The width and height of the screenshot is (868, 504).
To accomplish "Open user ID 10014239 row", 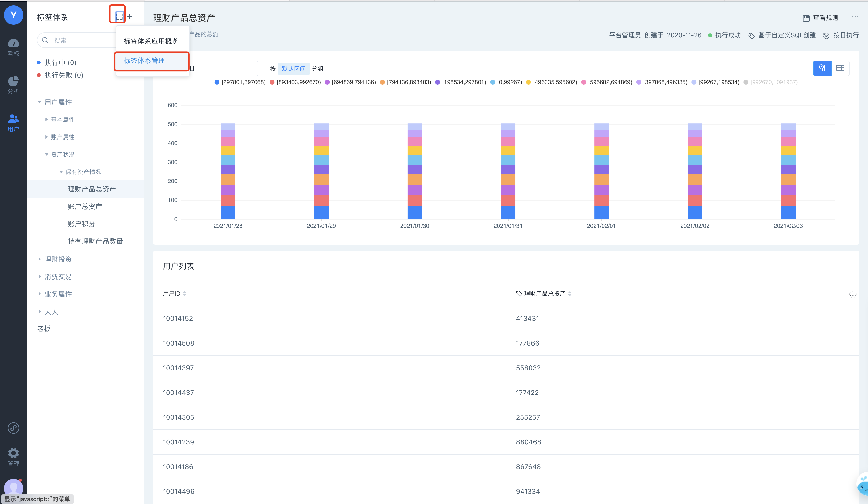I will point(506,442).
